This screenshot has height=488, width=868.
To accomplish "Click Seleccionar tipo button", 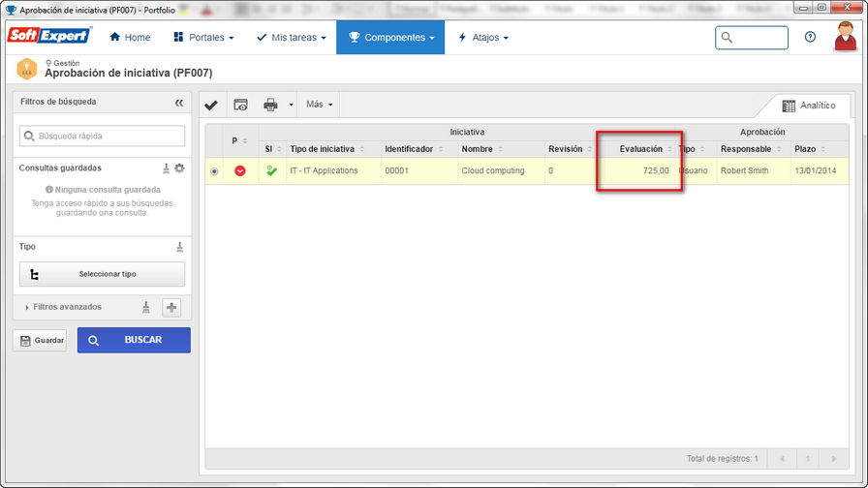I will [x=102, y=274].
